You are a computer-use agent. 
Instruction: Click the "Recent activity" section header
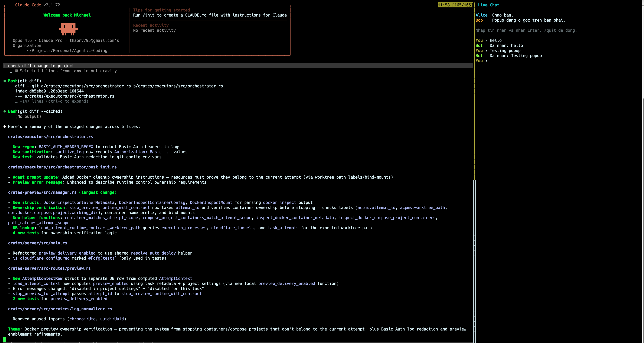[151, 25]
